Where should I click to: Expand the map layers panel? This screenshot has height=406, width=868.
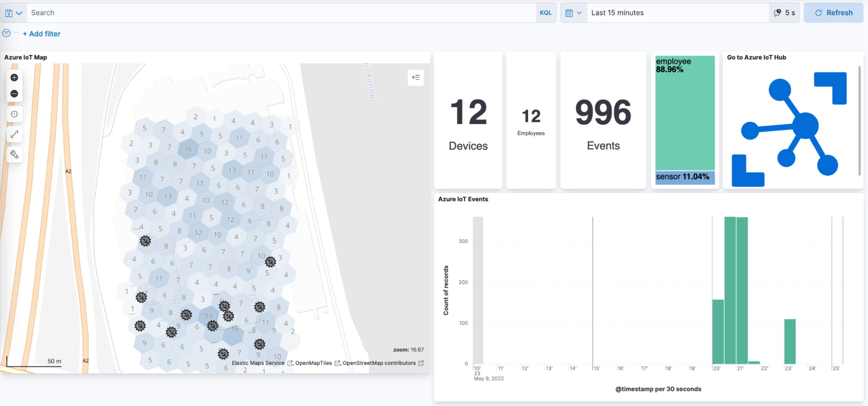[x=416, y=78]
